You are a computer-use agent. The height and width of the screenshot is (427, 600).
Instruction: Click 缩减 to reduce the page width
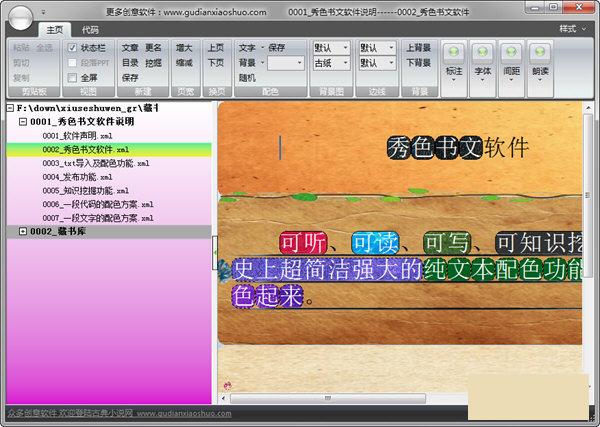185,62
